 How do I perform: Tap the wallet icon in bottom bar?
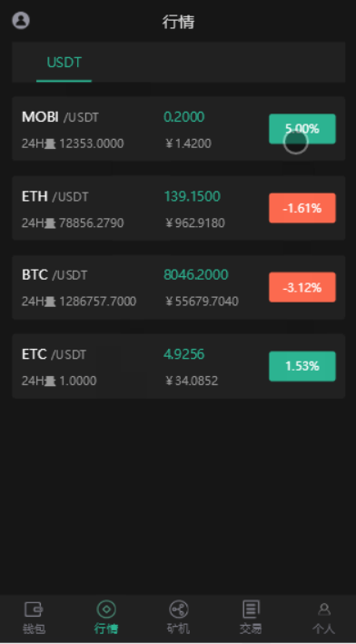coord(34,609)
